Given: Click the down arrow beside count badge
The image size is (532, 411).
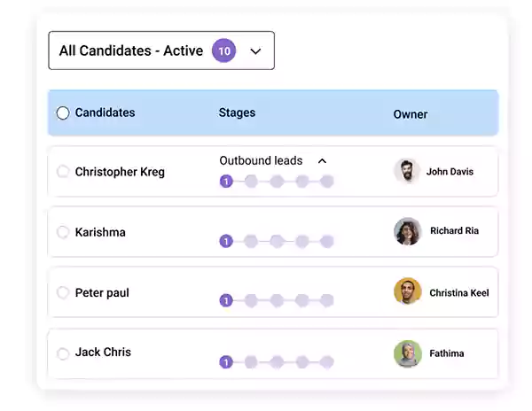Looking at the screenshot, I should (x=255, y=51).
